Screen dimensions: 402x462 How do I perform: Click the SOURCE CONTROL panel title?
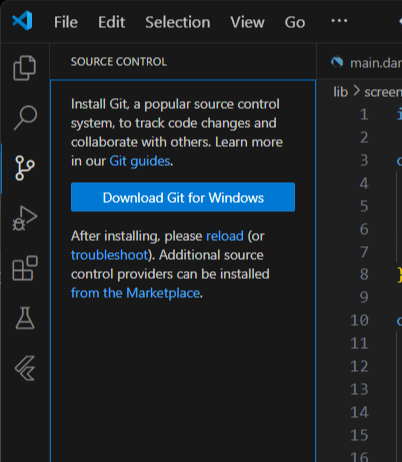(119, 62)
